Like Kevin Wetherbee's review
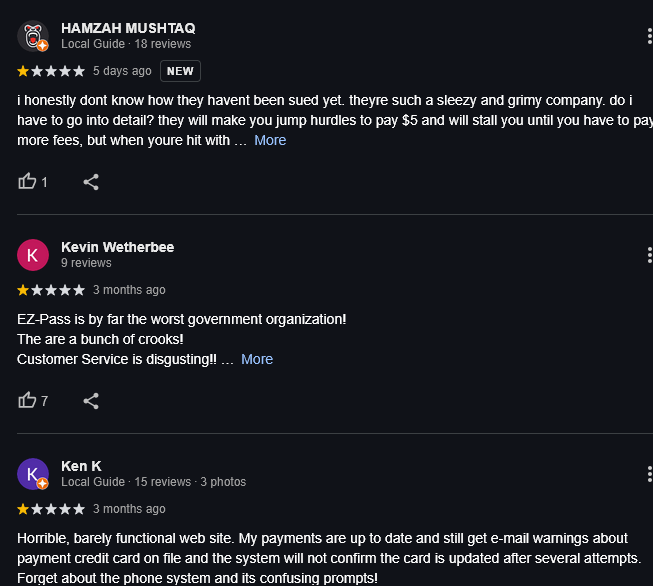The image size is (653, 586). click(28, 401)
